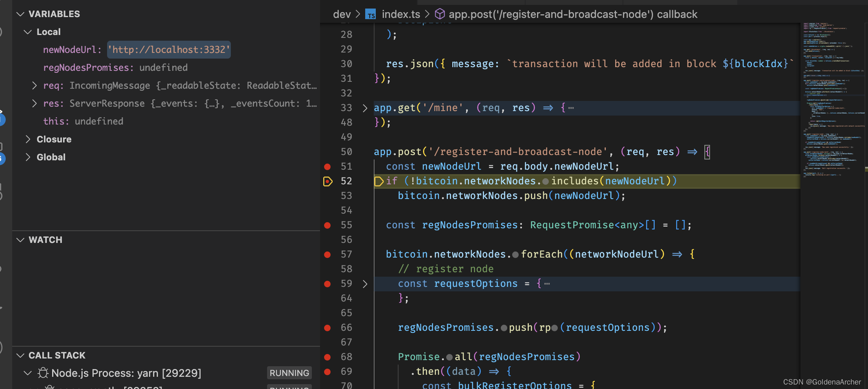
Task: Open the index.ts breadcrumb
Action: pos(401,14)
